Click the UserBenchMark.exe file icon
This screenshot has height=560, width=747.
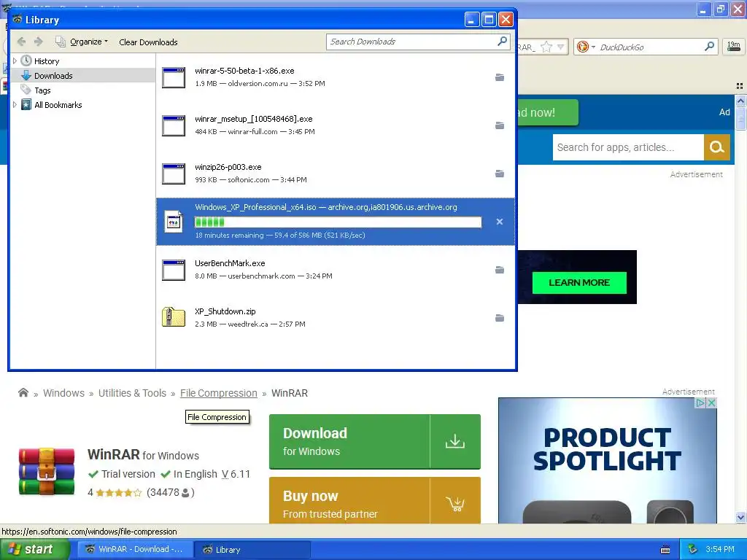[174, 270]
